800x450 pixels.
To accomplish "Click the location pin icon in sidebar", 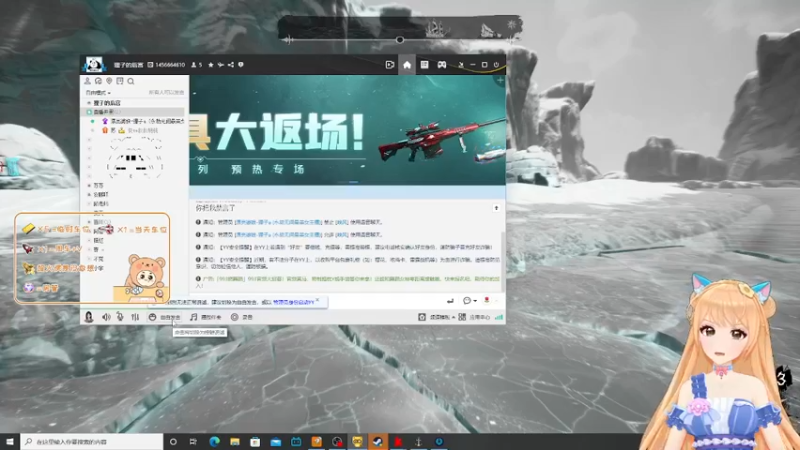I will tap(109, 81).
